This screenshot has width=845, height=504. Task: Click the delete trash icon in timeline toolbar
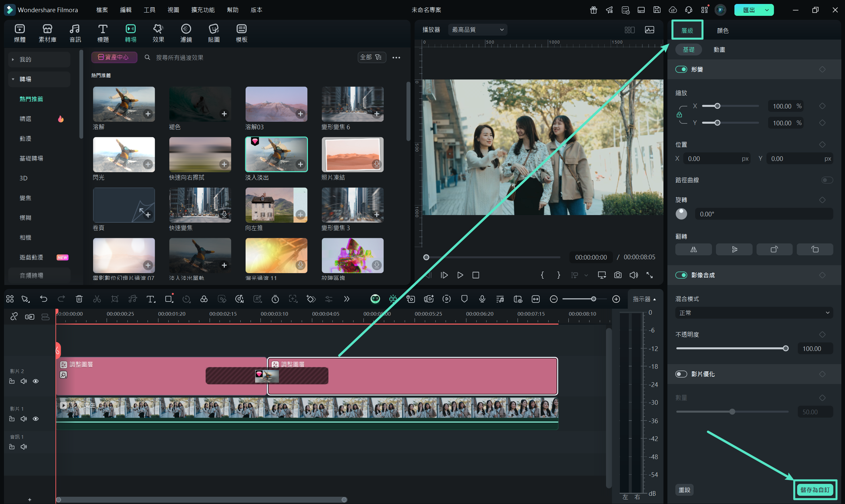pyautogui.click(x=79, y=299)
